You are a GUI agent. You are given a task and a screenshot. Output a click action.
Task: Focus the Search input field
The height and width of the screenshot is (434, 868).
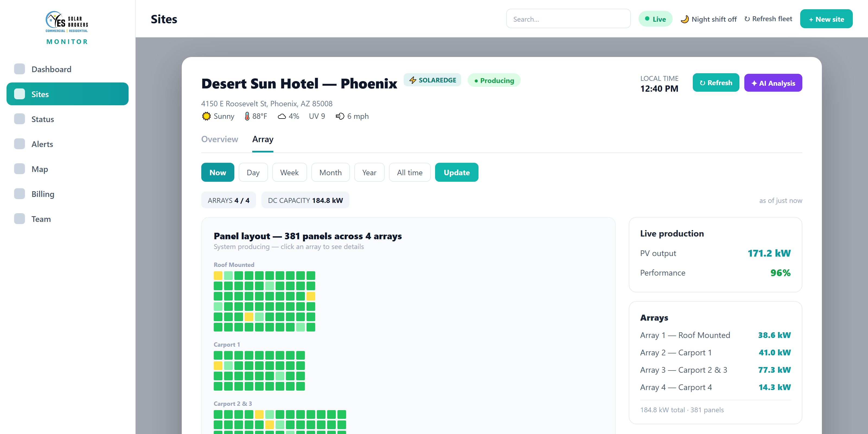[x=568, y=19]
